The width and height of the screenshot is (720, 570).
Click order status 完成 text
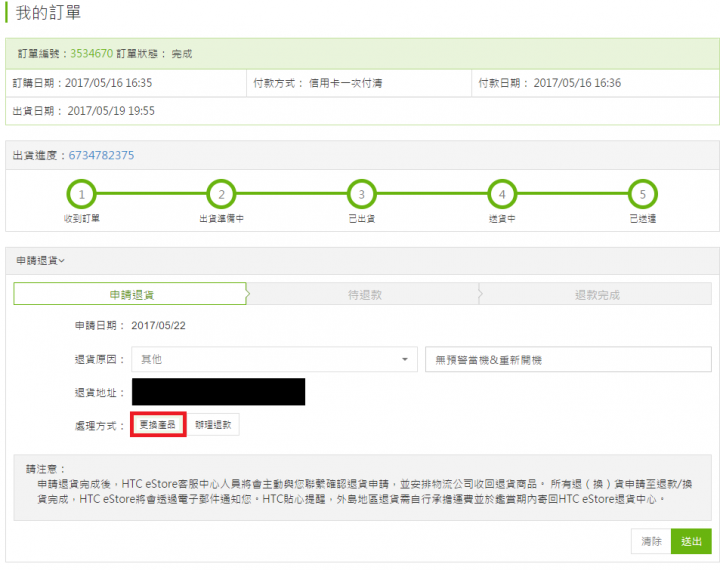coord(182,54)
